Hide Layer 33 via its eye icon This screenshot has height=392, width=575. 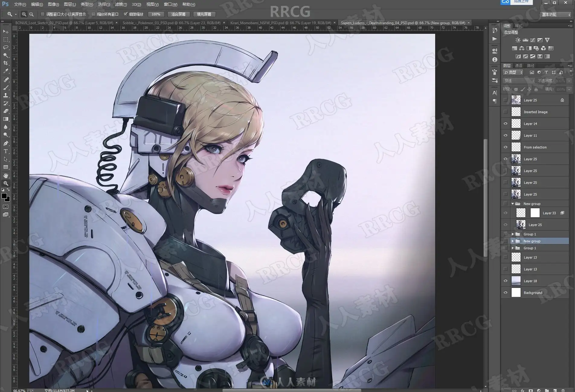click(506, 213)
